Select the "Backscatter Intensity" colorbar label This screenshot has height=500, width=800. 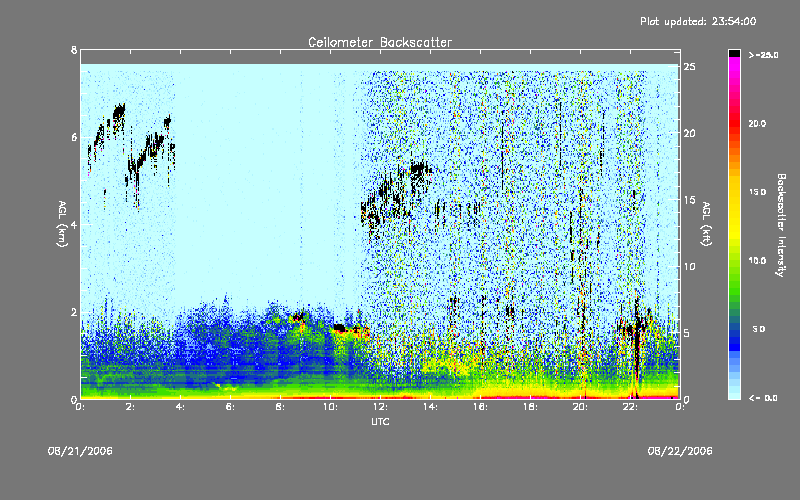[781, 225]
